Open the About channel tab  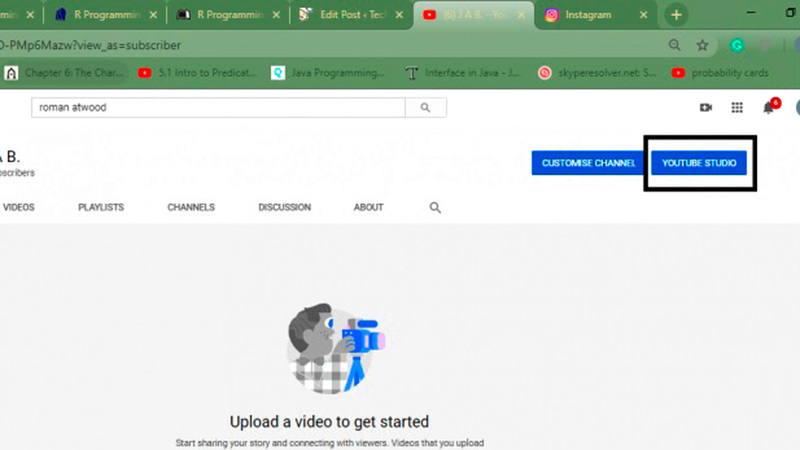click(368, 208)
